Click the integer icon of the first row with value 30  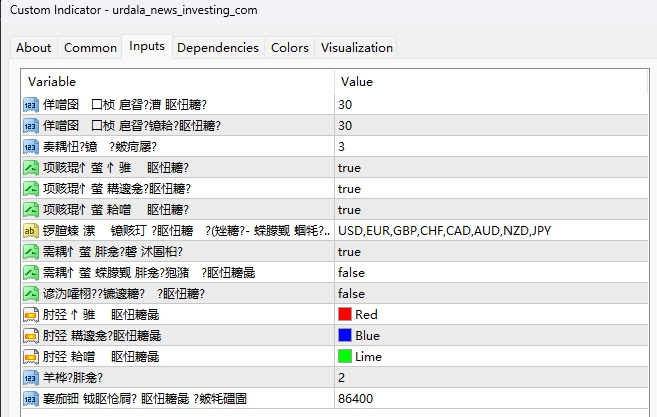click(x=31, y=105)
